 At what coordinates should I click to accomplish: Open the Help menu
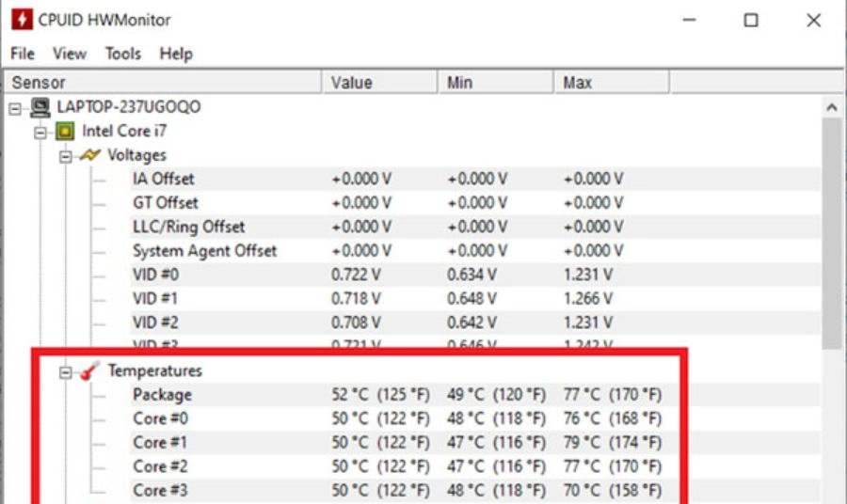[x=176, y=54]
